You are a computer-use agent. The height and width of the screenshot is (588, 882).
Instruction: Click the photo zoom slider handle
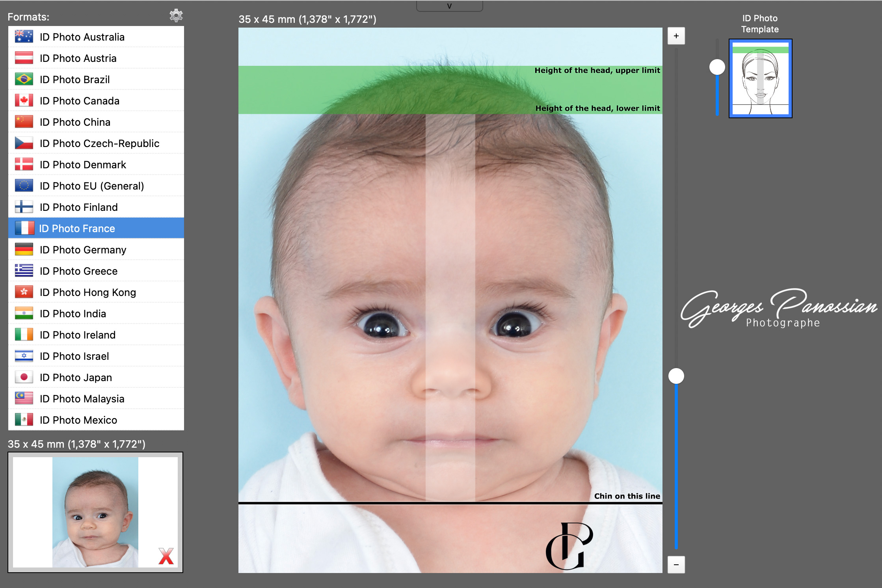[x=676, y=376]
